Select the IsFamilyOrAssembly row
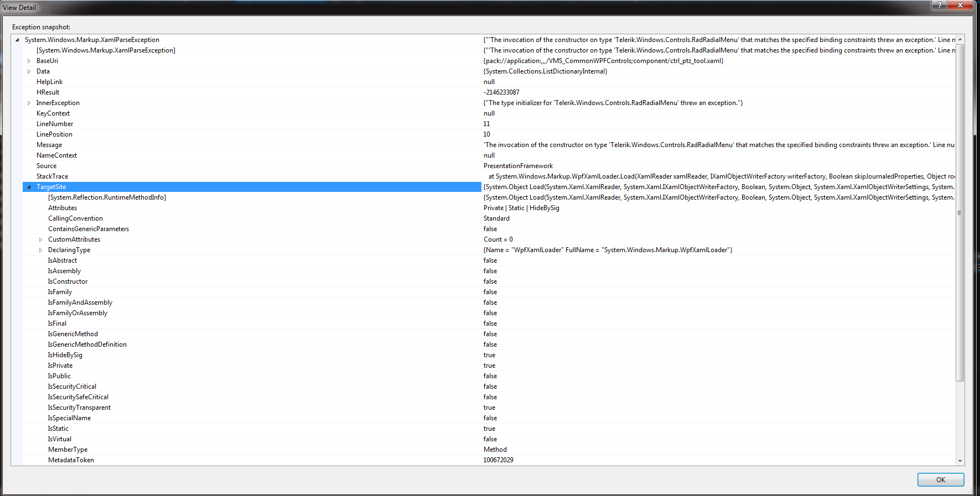 (x=489, y=313)
